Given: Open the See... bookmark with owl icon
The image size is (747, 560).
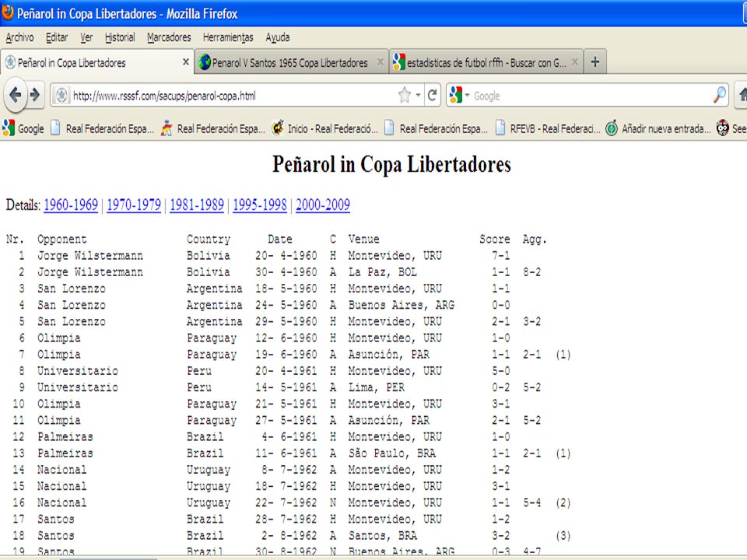Looking at the screenshot, I should [x=731, y=128].
